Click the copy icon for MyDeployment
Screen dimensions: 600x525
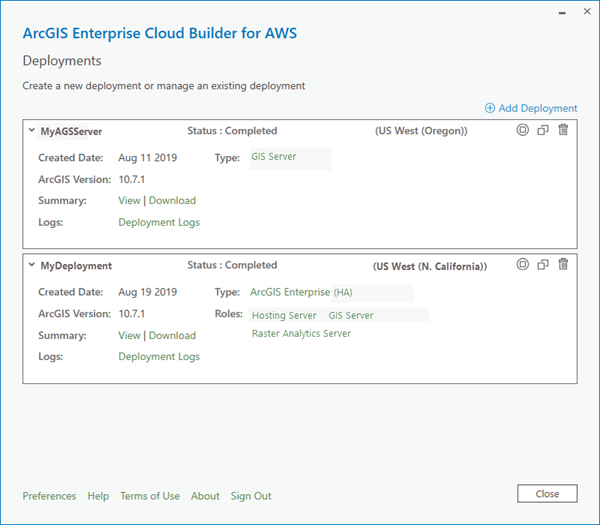[x=543, y=264]
